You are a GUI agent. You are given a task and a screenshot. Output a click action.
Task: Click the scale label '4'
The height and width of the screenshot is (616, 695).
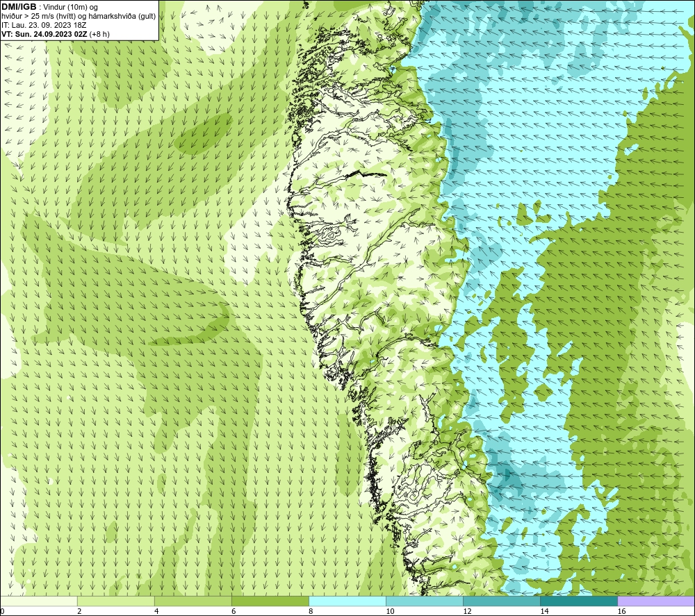(x=156, y=611)
